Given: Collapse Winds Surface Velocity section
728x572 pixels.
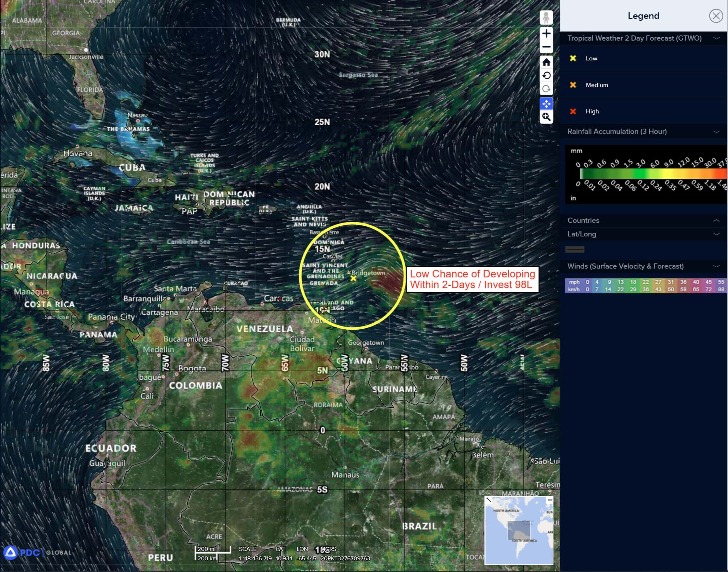Looking at the screenshot, I should 716,266.
